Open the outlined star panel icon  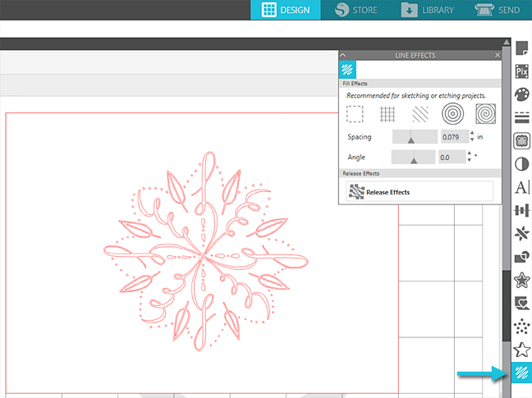[522, 350]
